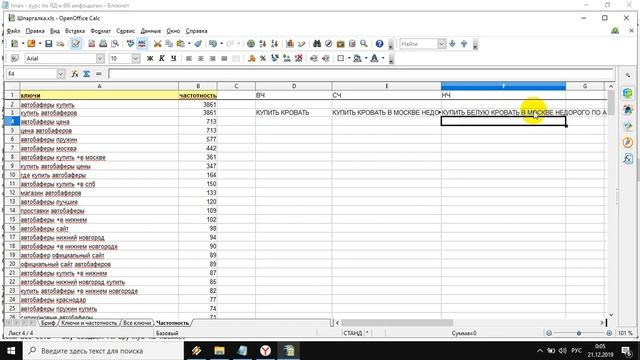Click the Sum sigma icon

point(87,74)
